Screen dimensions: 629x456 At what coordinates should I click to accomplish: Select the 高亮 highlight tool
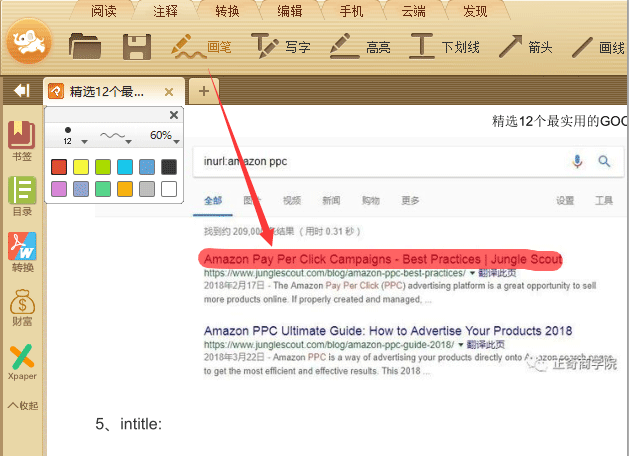point(360,47)
